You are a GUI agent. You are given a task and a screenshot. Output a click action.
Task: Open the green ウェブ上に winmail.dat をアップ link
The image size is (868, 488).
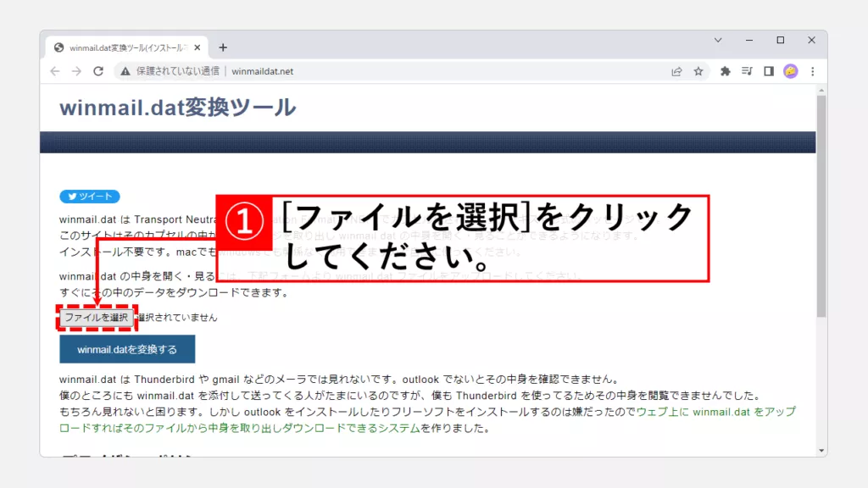[x=715, y=412]
